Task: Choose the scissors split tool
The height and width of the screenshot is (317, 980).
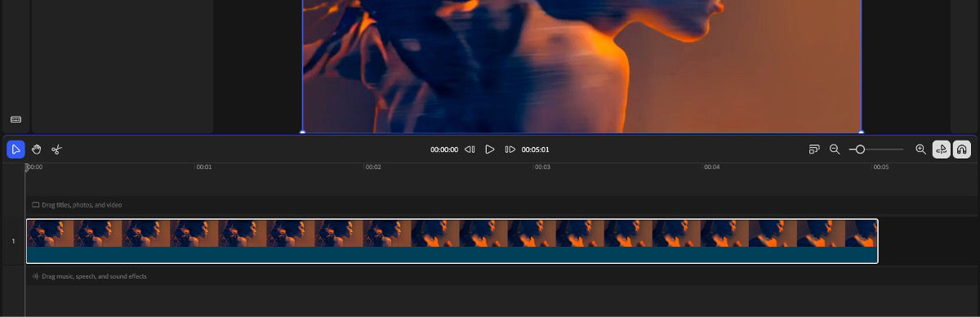Action: (57, 150)
